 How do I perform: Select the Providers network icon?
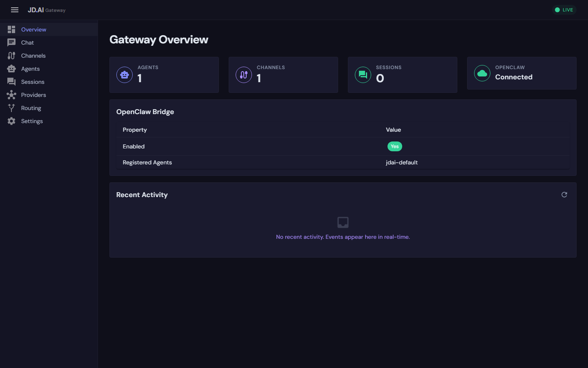click(x=11, y=95)
